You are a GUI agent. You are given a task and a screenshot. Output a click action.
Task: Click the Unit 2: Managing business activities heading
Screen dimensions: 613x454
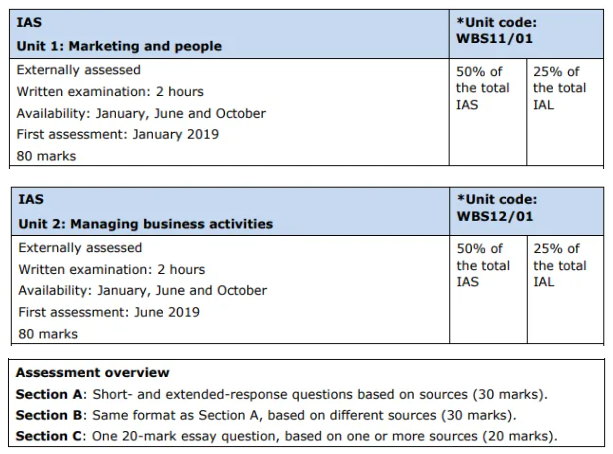(145, 224)
